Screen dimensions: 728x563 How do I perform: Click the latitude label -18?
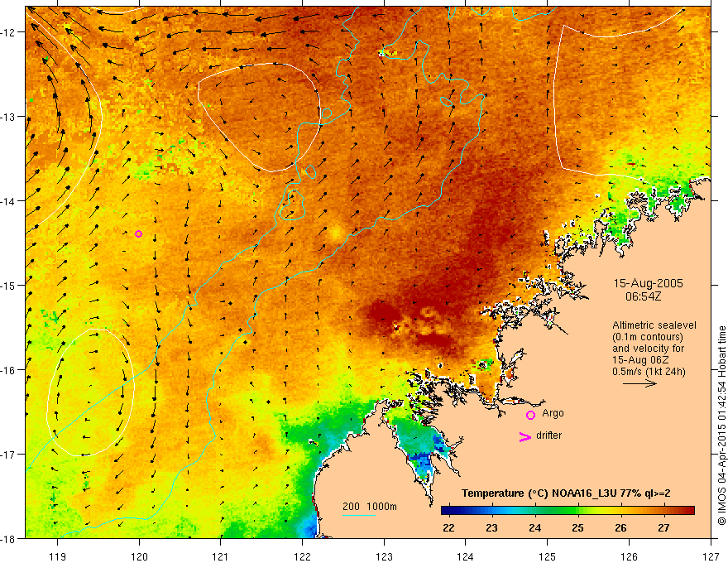pos(9,538)
